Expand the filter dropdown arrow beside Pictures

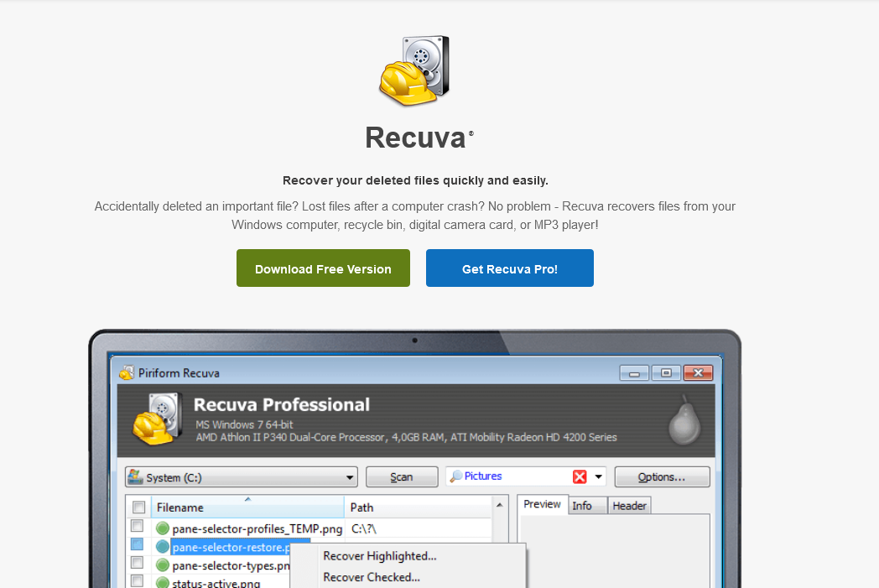pos(598,476)
